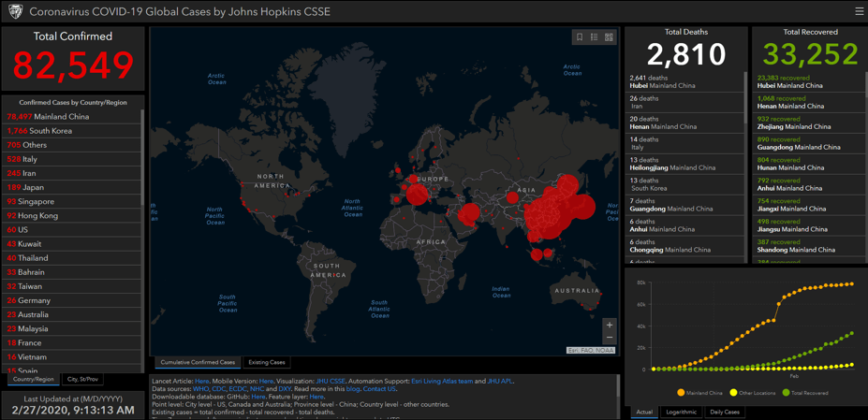The image size is (868, 420).
Task: Switch to Existing Cases map tab
Action: click(267, 362)
